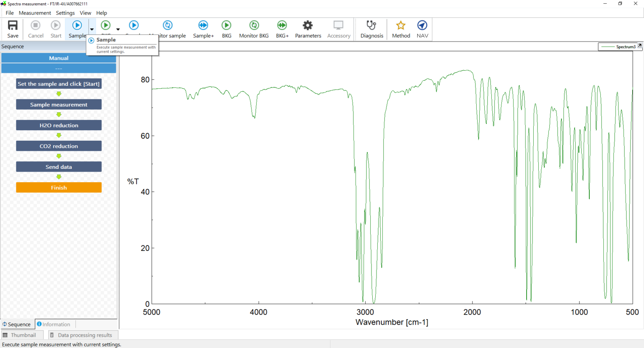644x348 pixels.
Task: Expand the Sample measurement dropdown arrow
Action: click(91, 29)
